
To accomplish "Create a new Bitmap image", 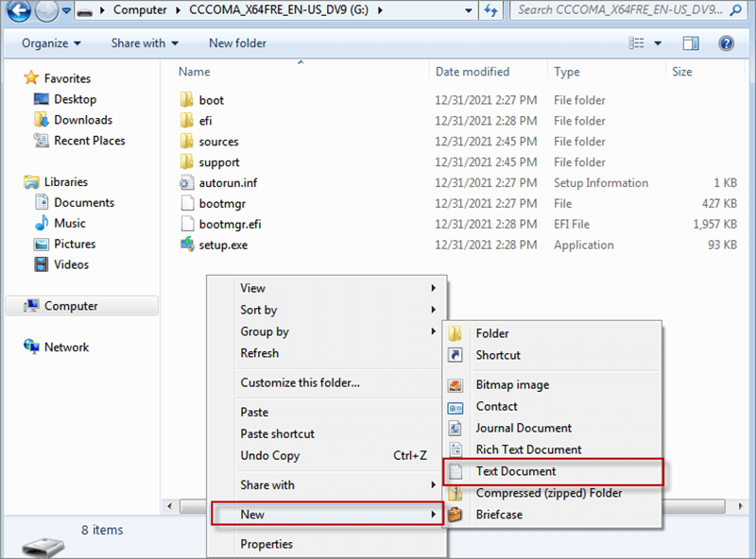I will (x=553, y=384).
